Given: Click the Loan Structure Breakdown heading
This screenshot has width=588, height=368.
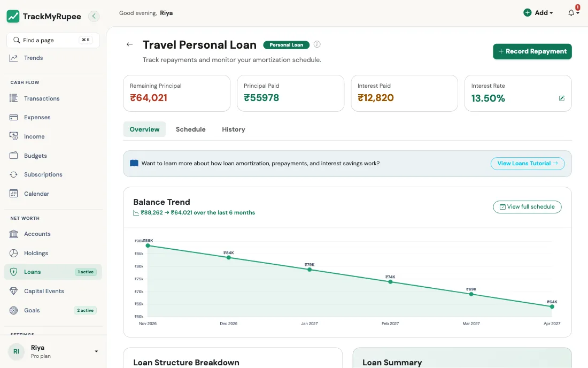Looking at the screenshot, I should [x=186, y=362].
